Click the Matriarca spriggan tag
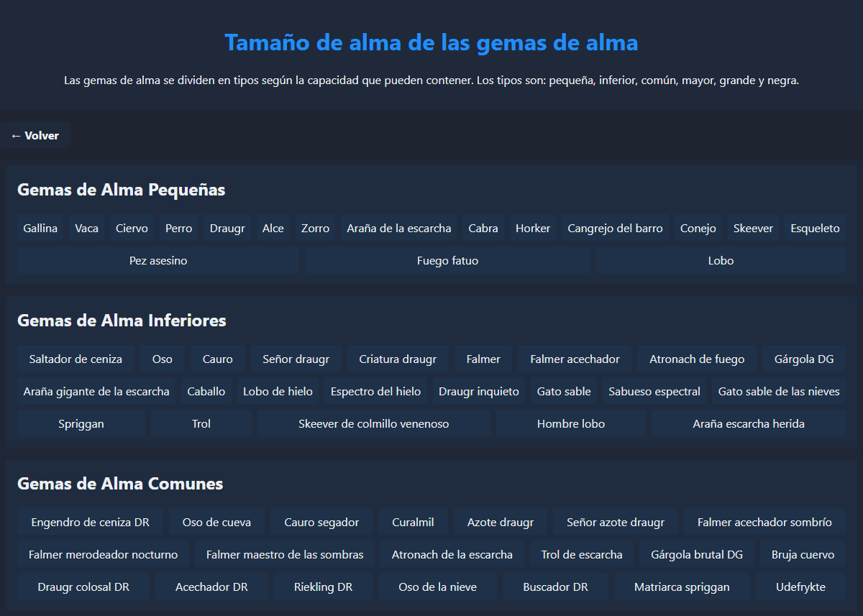The height and width of the screenshot is (616, 863). [x=682, y=587]
